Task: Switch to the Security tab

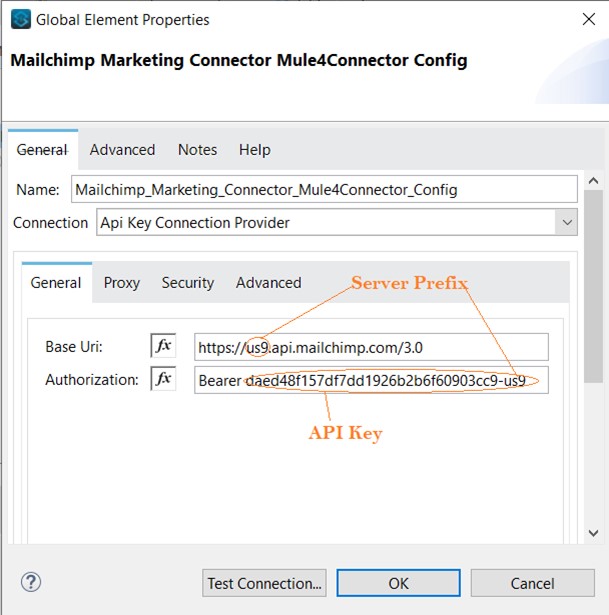Action: click(188, 283)
